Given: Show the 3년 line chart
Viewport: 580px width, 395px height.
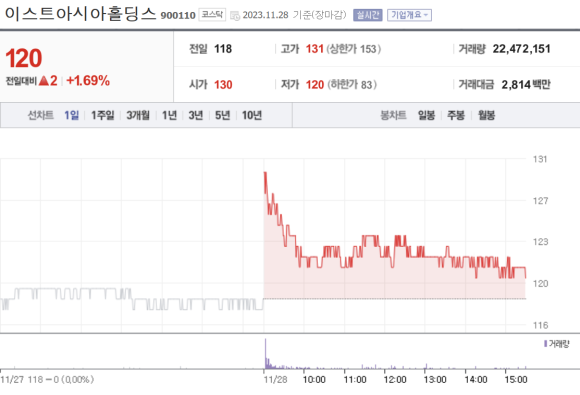Looking at the screenshot, I should pyautogui.click(x=196, y=115).
